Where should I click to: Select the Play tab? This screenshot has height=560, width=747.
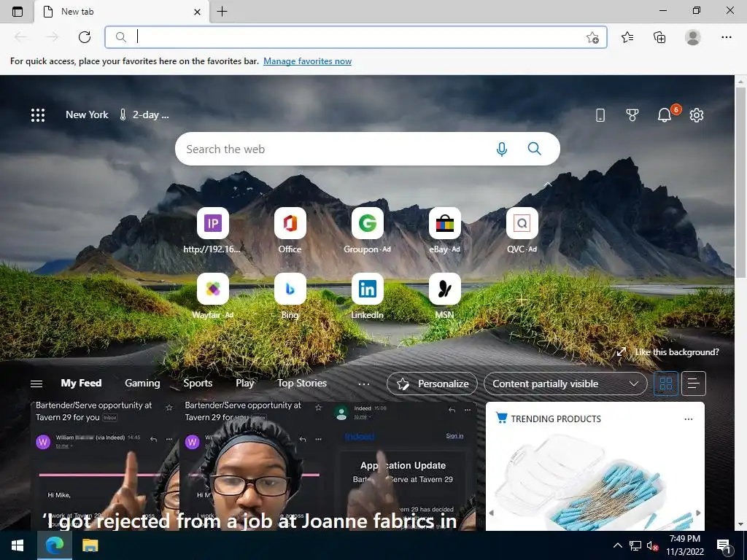(245, 383)
